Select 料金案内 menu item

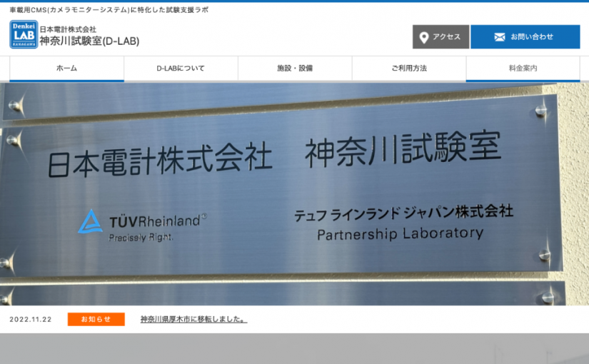pos(523,69)
